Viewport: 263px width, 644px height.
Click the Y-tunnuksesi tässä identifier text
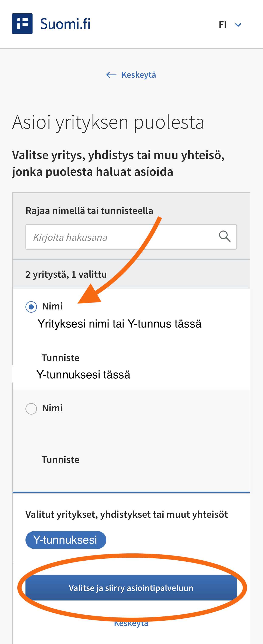[83, 374]
